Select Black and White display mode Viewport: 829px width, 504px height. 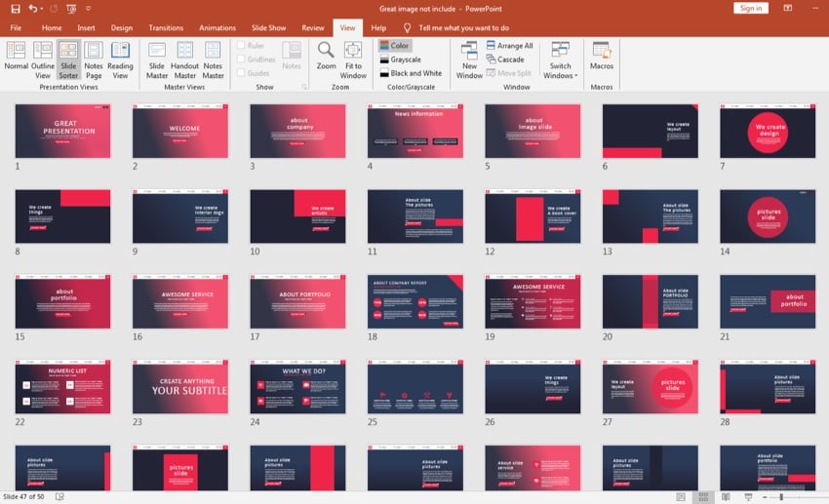click(410, 73)
